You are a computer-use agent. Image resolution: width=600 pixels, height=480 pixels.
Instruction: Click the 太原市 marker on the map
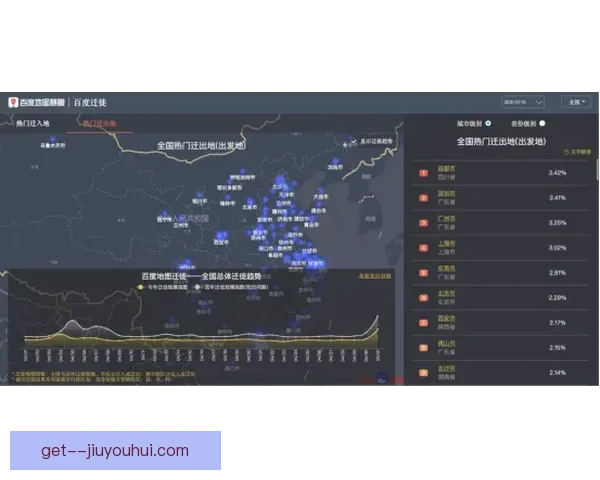point(250,201)
